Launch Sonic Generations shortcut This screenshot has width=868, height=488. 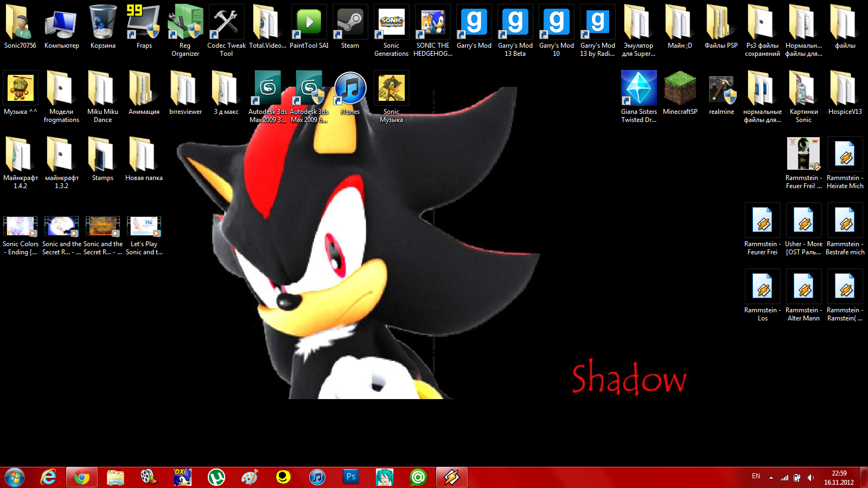tap(391, 30)
